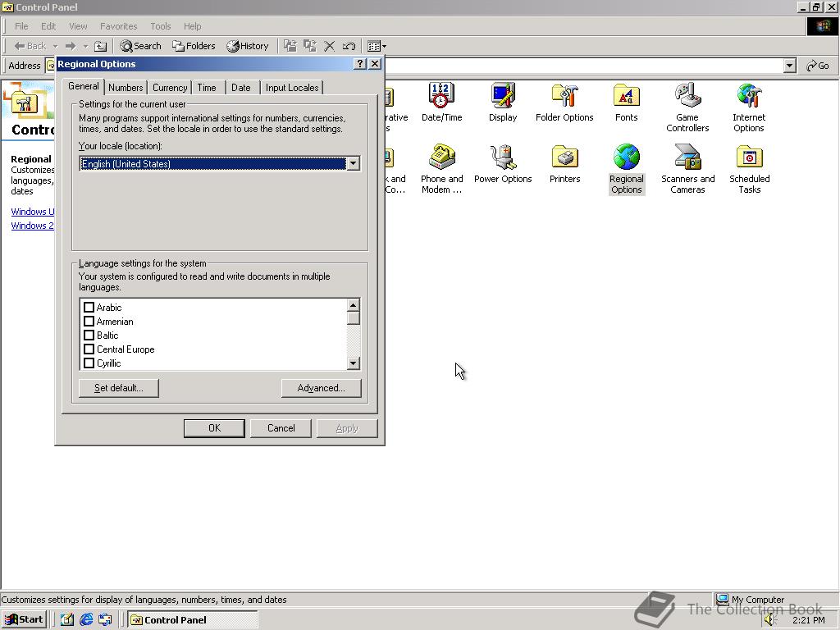Check the Arabic language checkbox
840x630 pixels.
[89, 308]
